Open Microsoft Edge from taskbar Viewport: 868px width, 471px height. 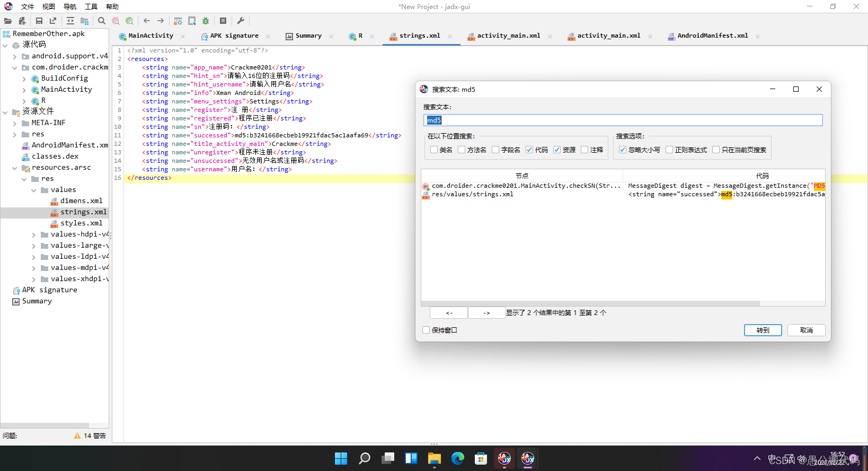pos(458,458)
